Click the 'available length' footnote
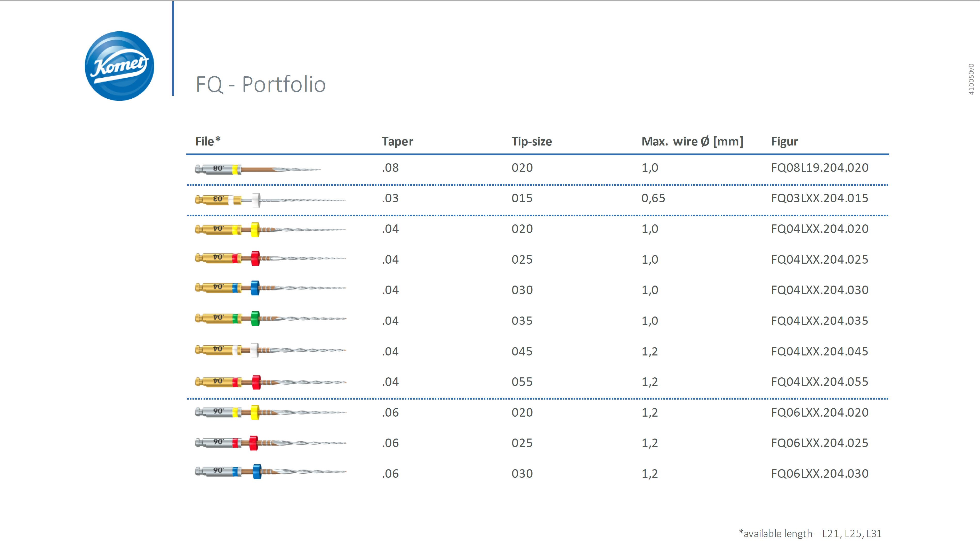Image resolution: width=980 pixels, height=551 pixels. click(x=810, y=533)
